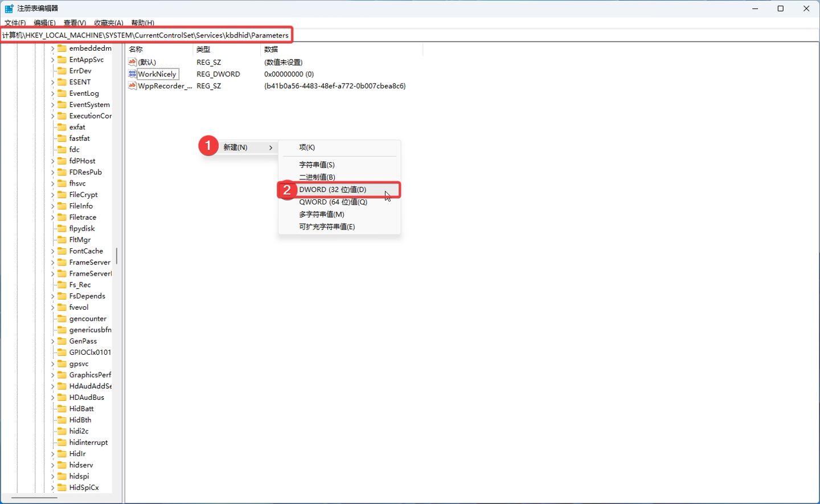Screen dimensions: 820x504
Task: Expand the EventLog tree node
Action: click(x=52, y=93)
